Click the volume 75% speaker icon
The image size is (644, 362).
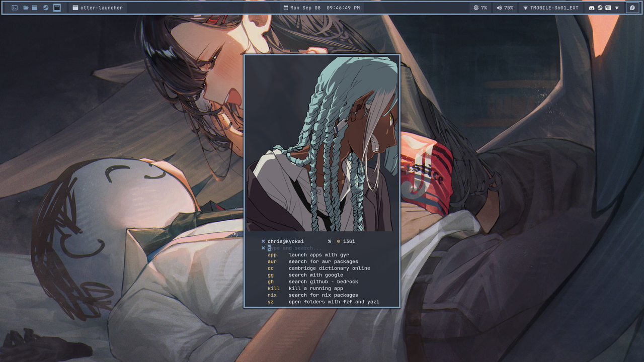pos(499,8)
